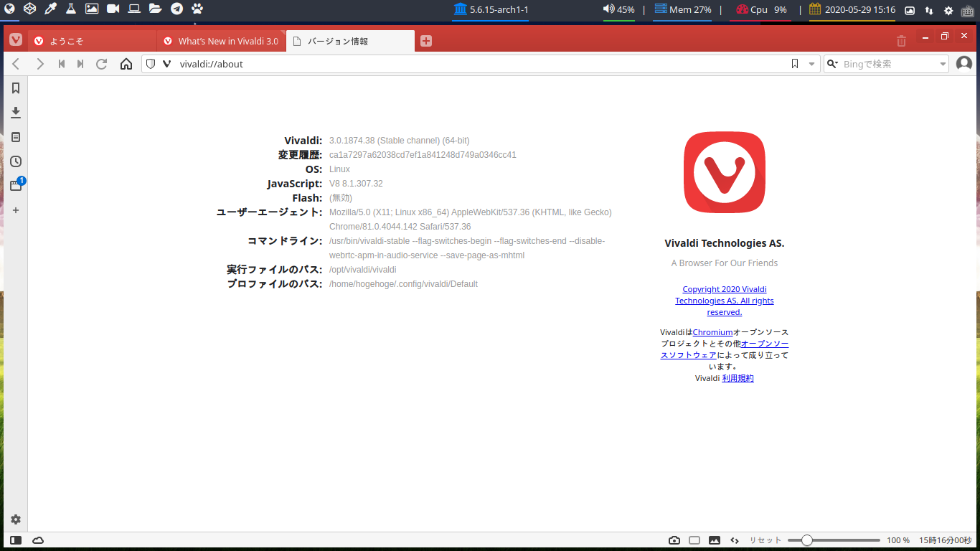Viewport: 980px width, 551px height.
Task: Reset zoom with リセット button
Action: click(765, 540)
